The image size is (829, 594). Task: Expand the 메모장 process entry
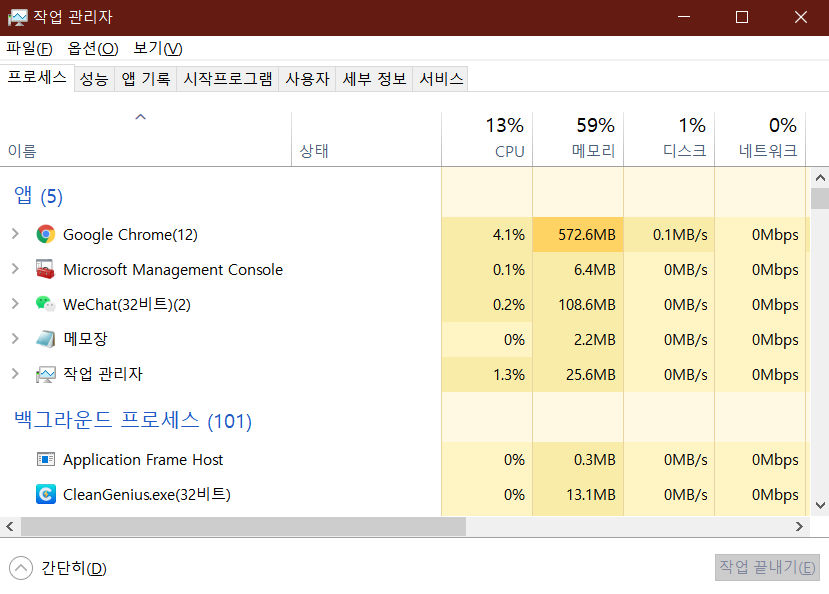point(17,339)
